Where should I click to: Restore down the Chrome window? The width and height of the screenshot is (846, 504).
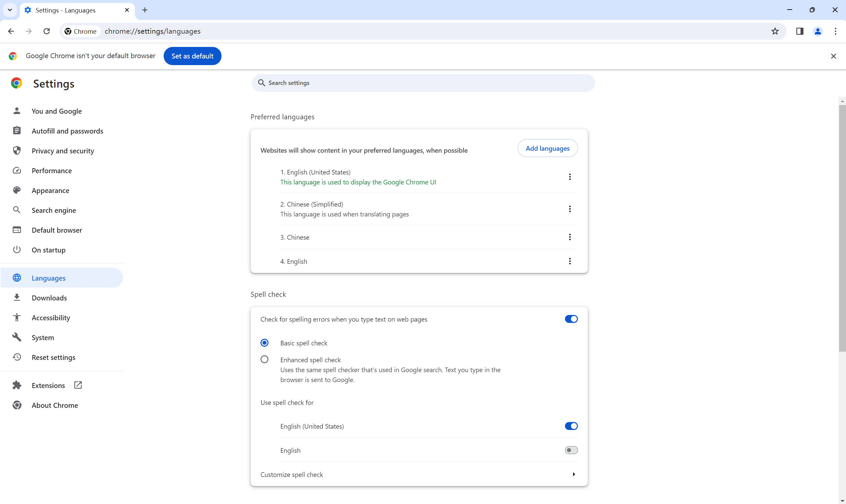point(812,10)
